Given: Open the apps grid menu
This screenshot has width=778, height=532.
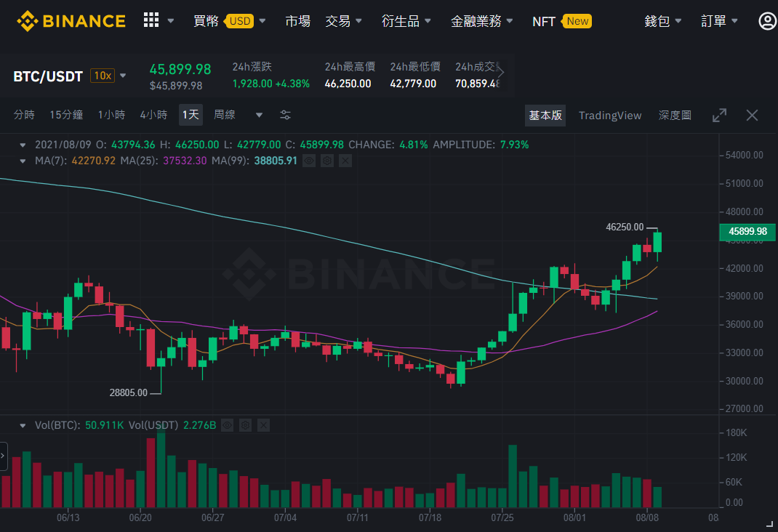Looking at the screenshot, I should [x=151, y=20].
